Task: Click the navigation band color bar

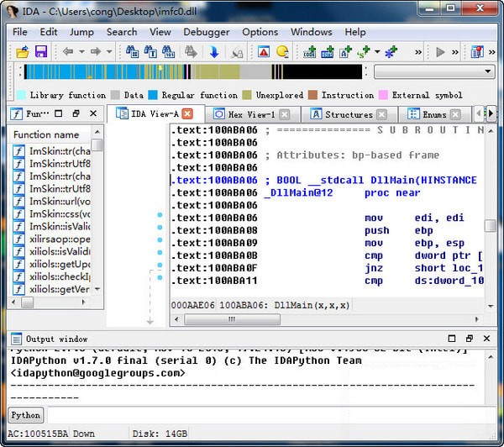Action: [193, 72]
